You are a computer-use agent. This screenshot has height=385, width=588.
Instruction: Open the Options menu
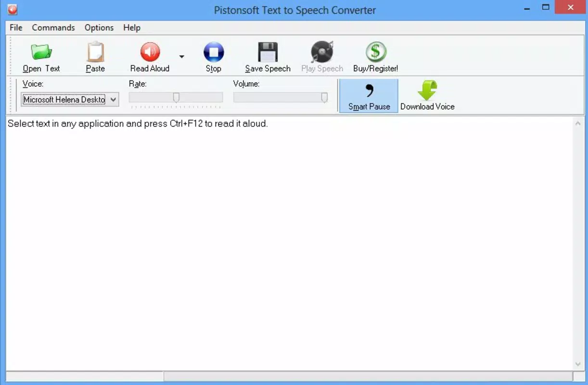point(99,27)
